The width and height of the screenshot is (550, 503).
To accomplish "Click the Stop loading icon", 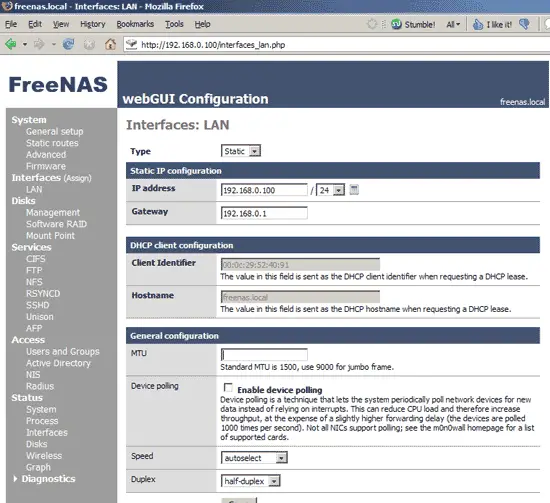I will tap(89, 44).
